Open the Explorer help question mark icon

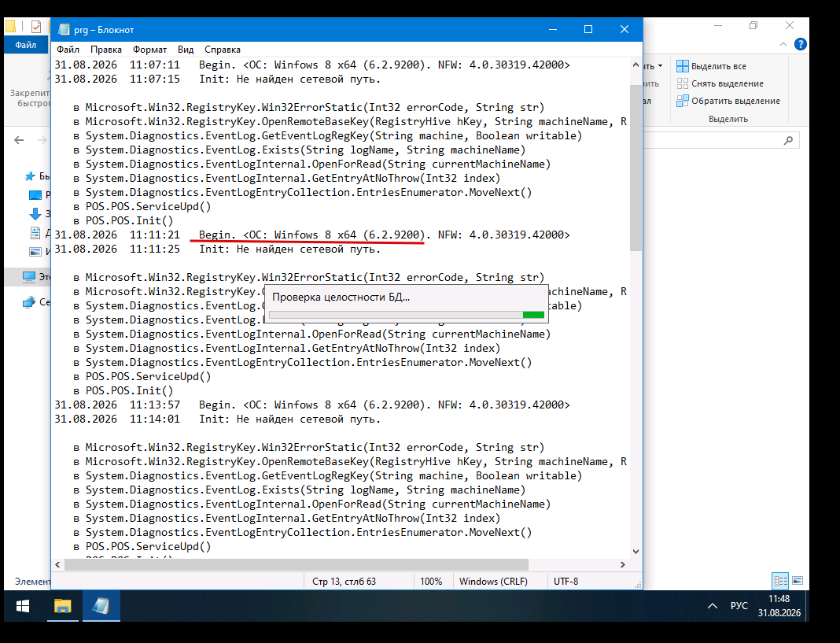click(x=801, y=44)
